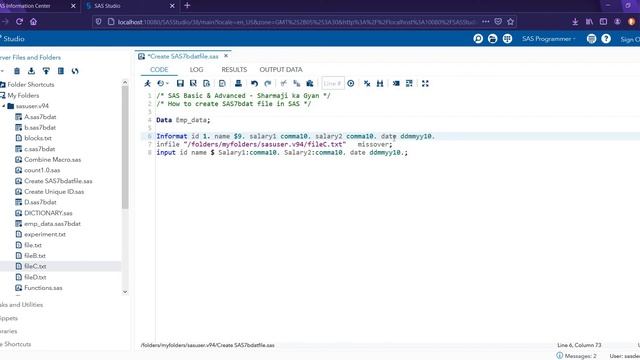Go to the browser home page
Screen dimensions: 640x360
(x=33, y=22)
